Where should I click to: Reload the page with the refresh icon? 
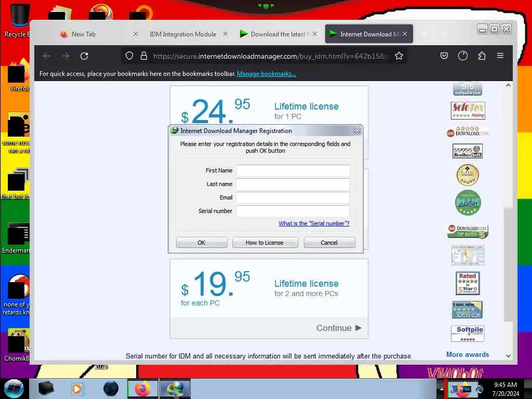pos(84,56)
